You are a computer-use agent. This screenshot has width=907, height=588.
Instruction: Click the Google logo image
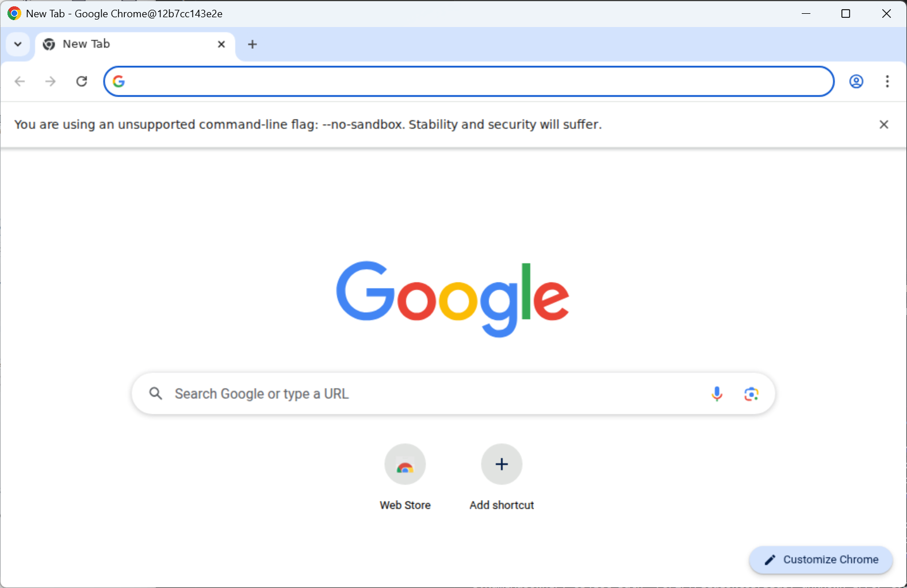(453, 299)
